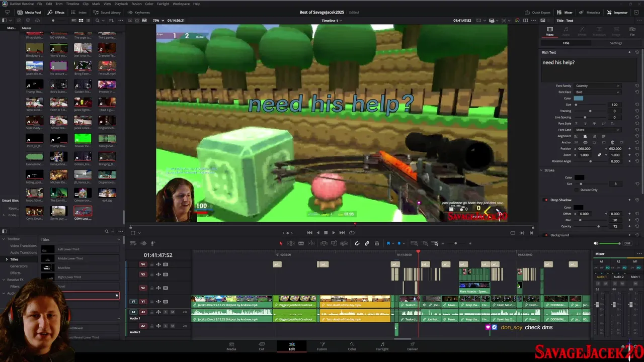The height and width of the screenshot is (362, 644).
Task: Switch to the Color page
Action: [352, 346]
